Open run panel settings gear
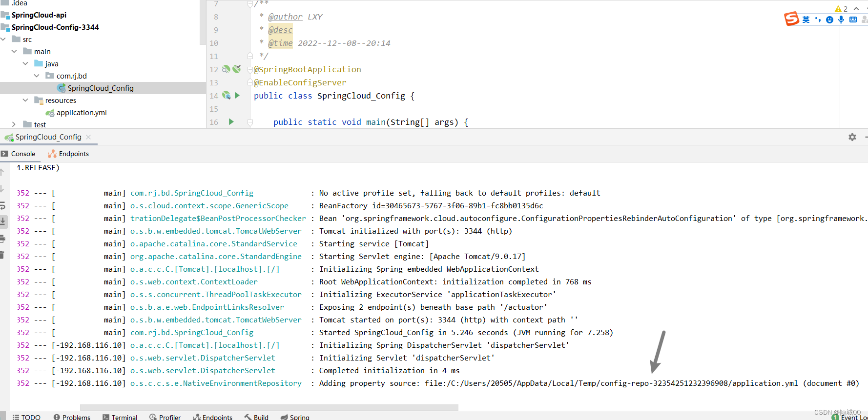The image size is (868, 420). (852, 137)
